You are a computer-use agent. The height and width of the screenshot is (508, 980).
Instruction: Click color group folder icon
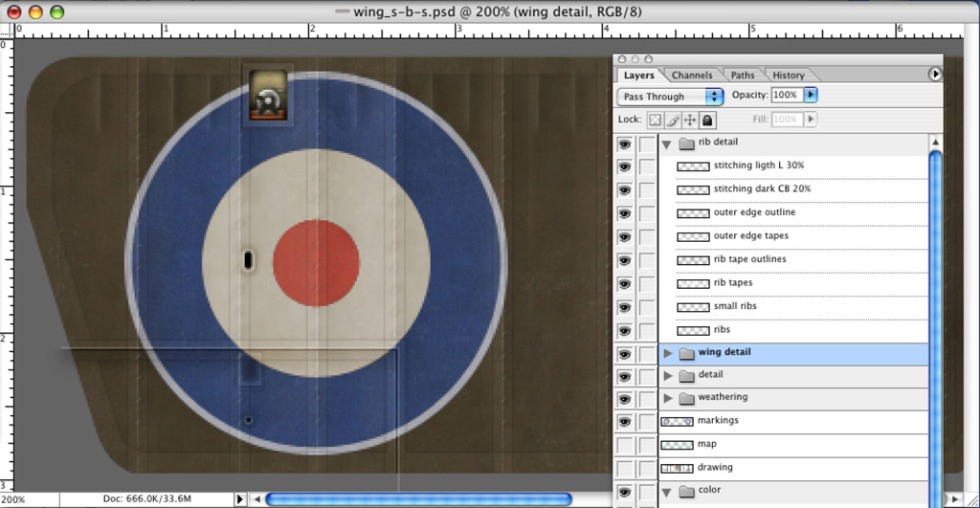click(687, 491)
